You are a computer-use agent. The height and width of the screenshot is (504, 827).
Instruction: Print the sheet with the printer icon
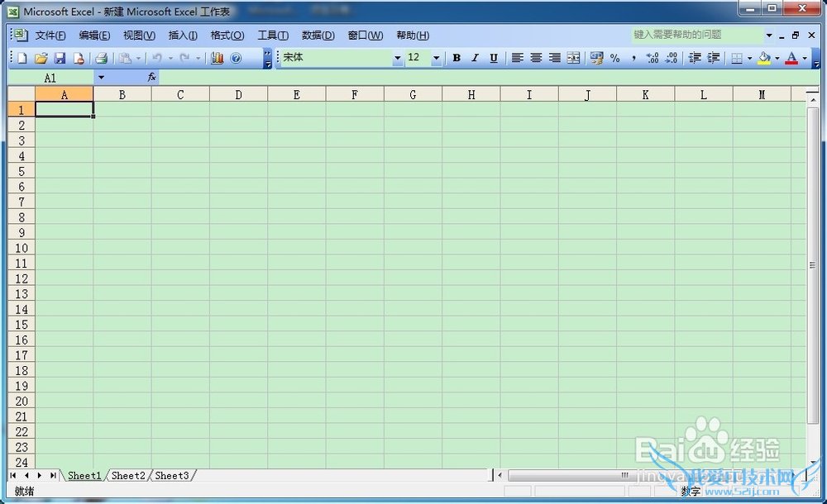pyautogui.click(x=101, y=58)
